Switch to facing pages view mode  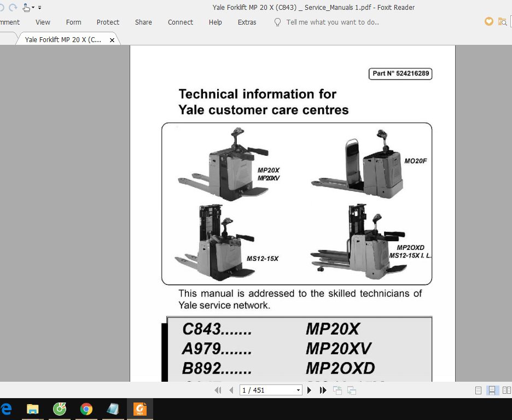pyautogui.click(x=507, y=390)
